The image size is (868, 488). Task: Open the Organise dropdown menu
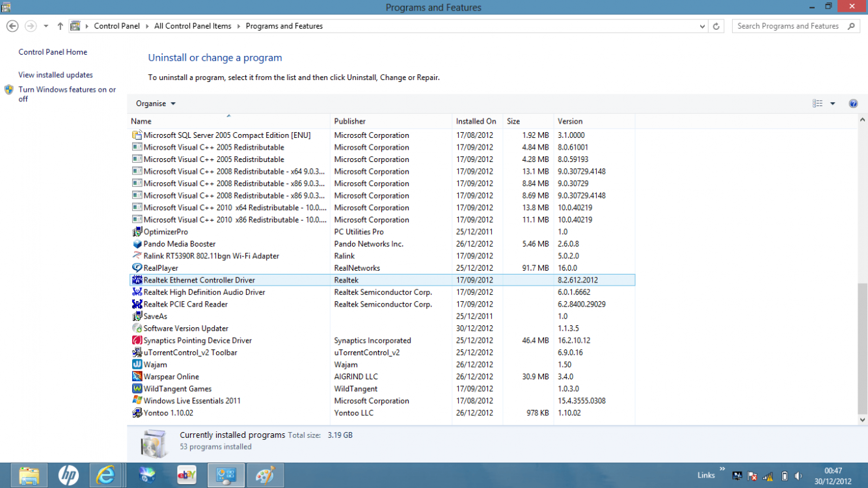(156, 103)
